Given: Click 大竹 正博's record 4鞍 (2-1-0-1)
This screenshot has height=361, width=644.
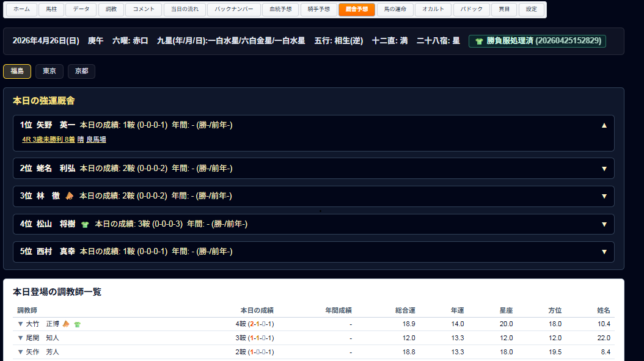Looking at the screenshot, I should [255, 324].
